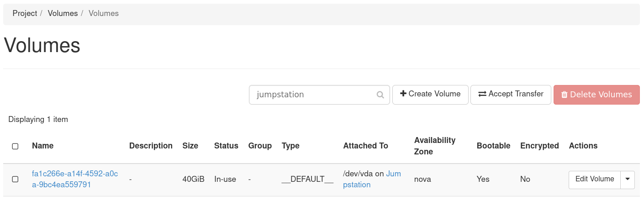
Task: Sort by Availability Zone column header
Action: [x=434, y=146]
